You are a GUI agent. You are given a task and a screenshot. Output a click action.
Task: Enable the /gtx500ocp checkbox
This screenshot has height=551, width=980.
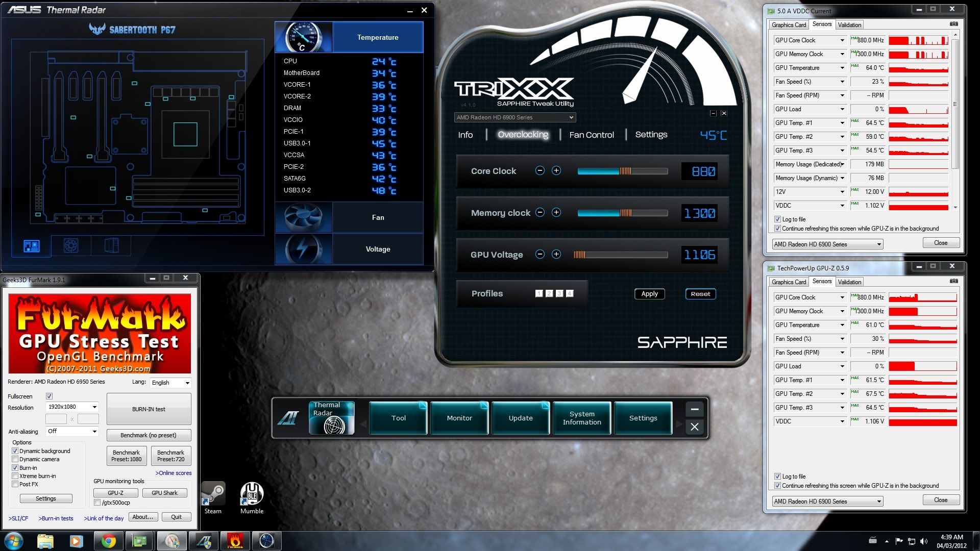[x=97, y=503]
